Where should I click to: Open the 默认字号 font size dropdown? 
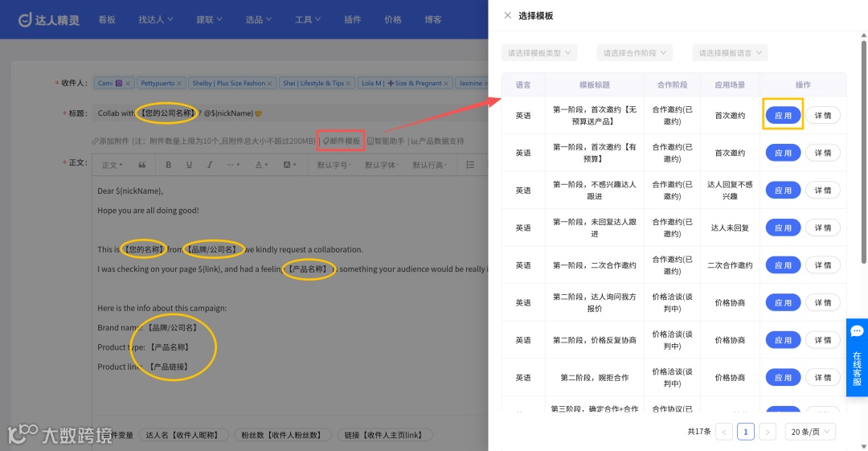(334, 165)
